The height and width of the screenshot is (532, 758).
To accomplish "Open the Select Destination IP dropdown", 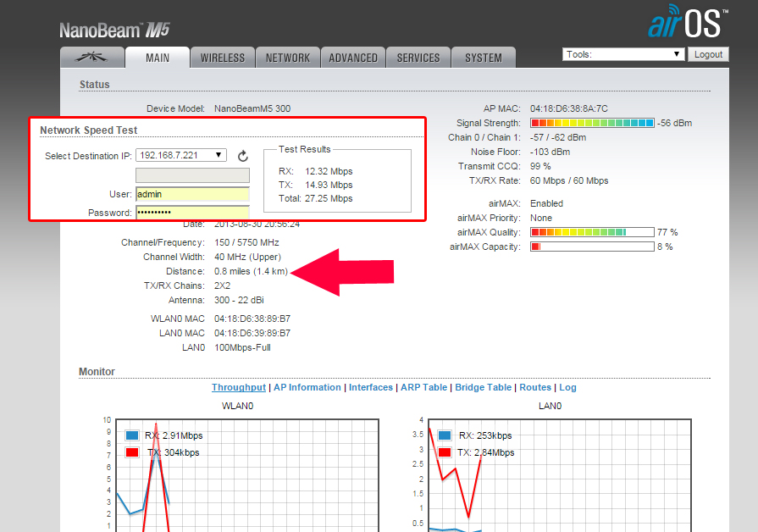I will [181, 155].
